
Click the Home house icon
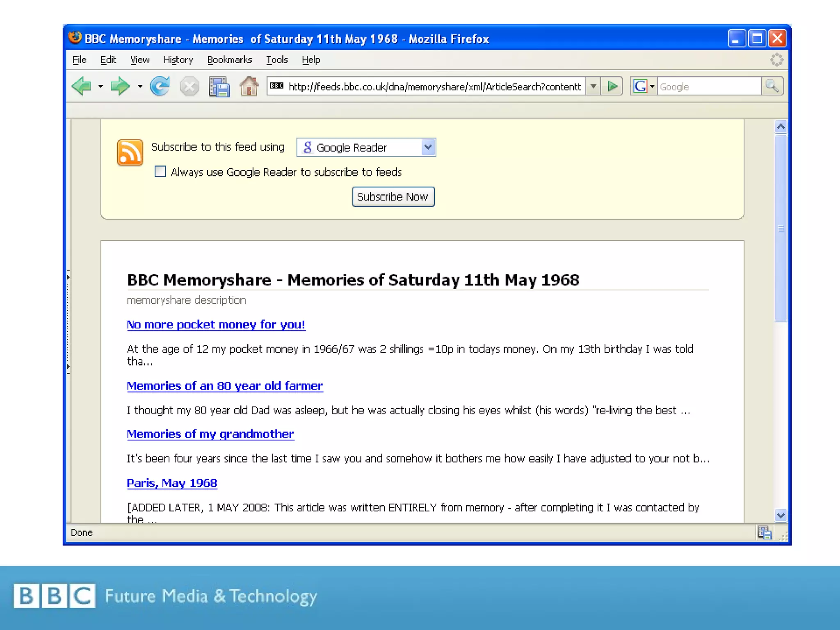(x=249, y=87)
